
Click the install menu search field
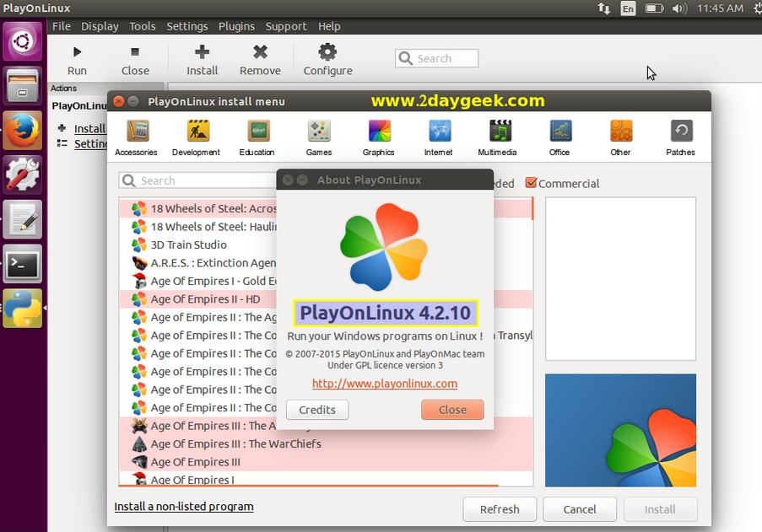[x=197, y=180]
